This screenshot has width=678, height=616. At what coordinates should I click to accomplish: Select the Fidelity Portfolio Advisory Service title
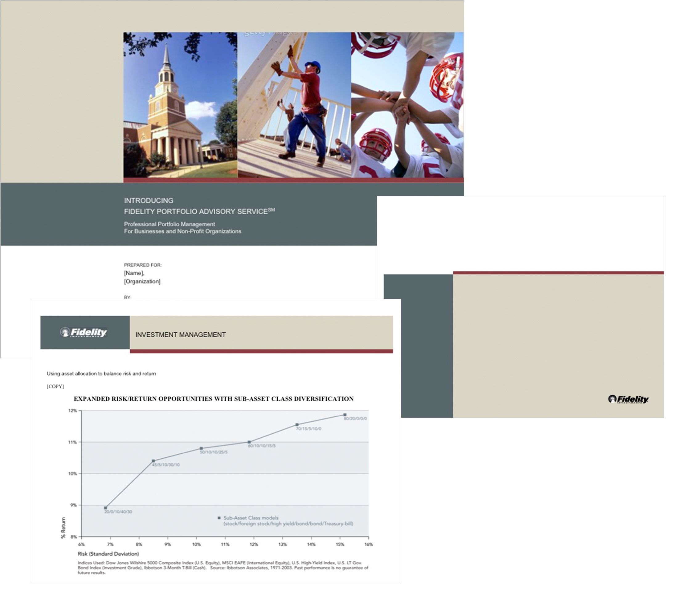click(x=199, y=211)
